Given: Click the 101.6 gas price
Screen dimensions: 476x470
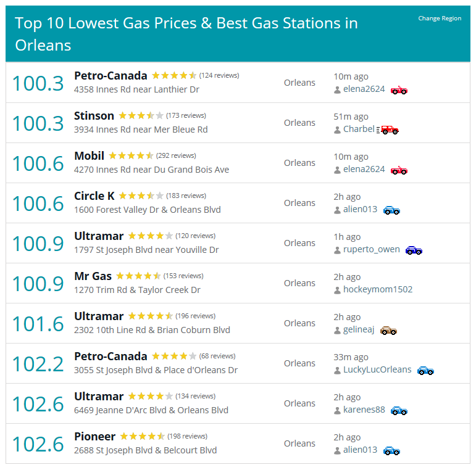Looking at the screenshot, I should (x=38, y=324).
